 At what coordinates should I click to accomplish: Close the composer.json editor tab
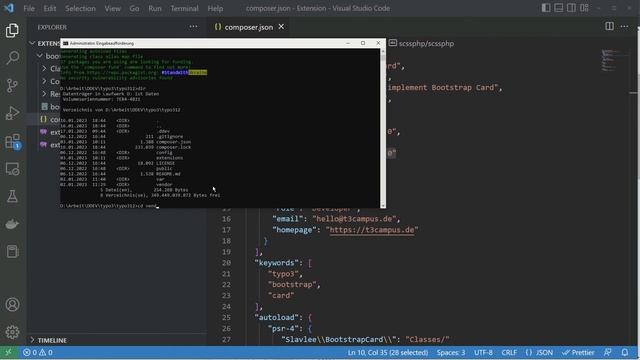pos(281,27)
